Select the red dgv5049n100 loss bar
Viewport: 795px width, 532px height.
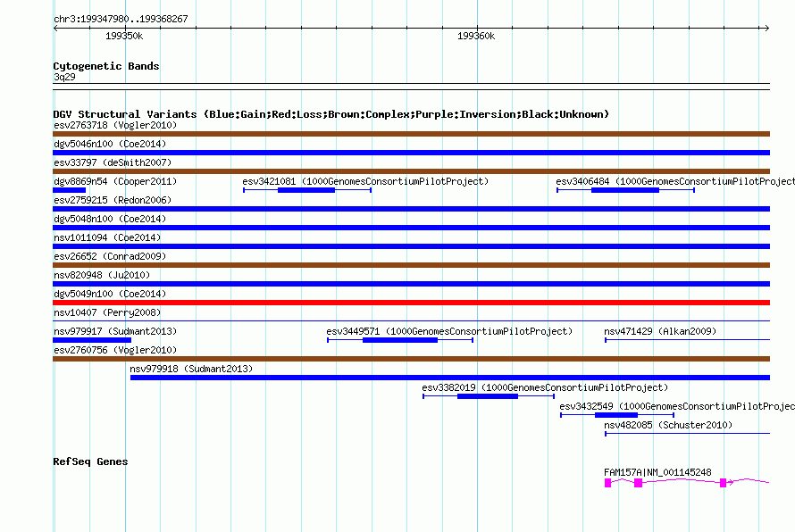pyautogui.click(x=411, y=303)
